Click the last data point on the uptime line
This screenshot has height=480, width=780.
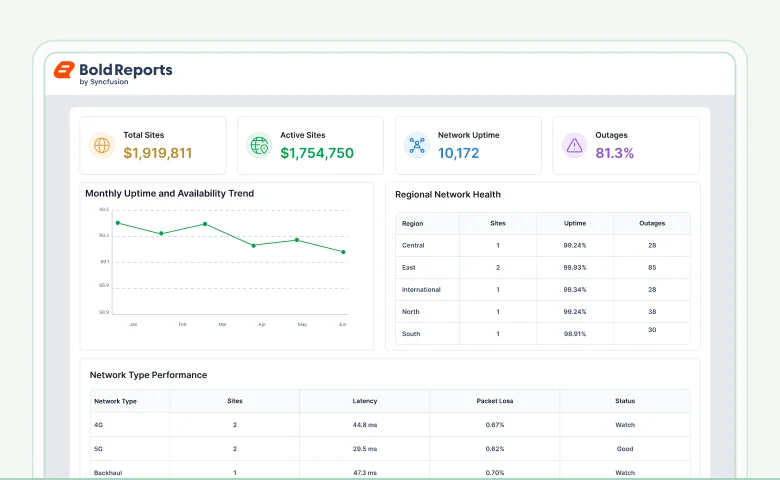pyautogui.click(x=343, y=252)
